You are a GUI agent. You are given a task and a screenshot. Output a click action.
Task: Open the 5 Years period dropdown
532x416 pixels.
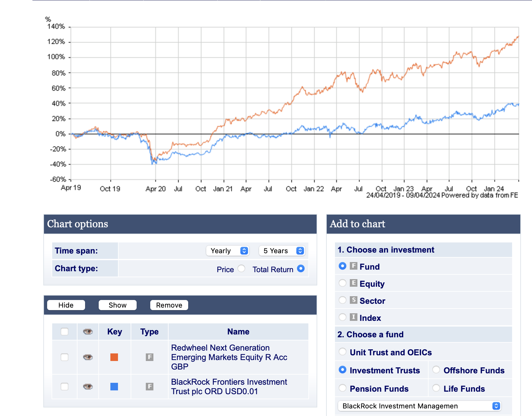point(282,251)
